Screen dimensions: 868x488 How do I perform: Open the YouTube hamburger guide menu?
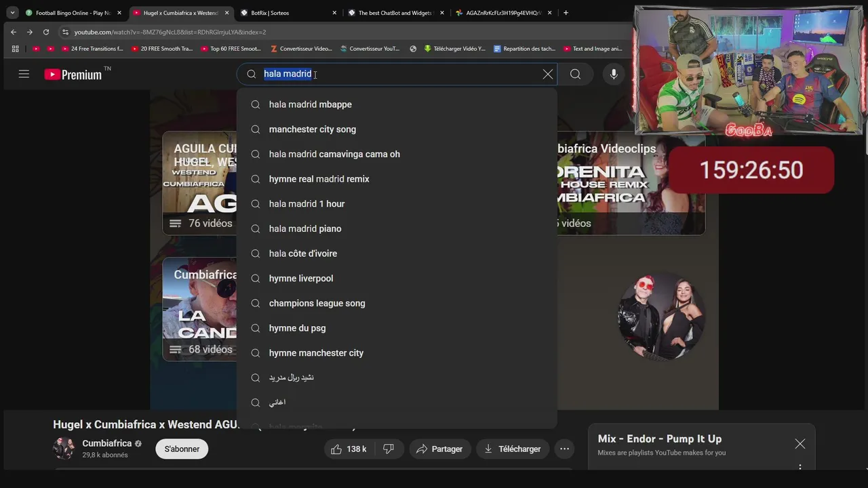[x=24, y=74]
